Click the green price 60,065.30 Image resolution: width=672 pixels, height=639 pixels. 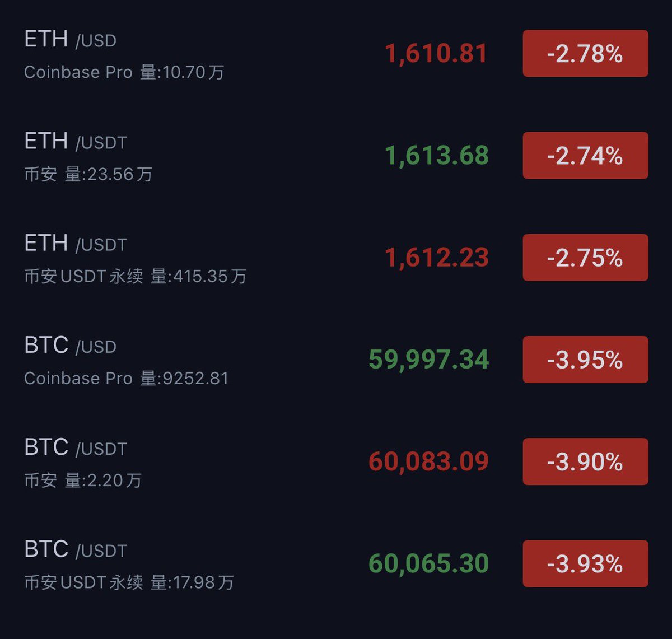(x=429, y=563)
